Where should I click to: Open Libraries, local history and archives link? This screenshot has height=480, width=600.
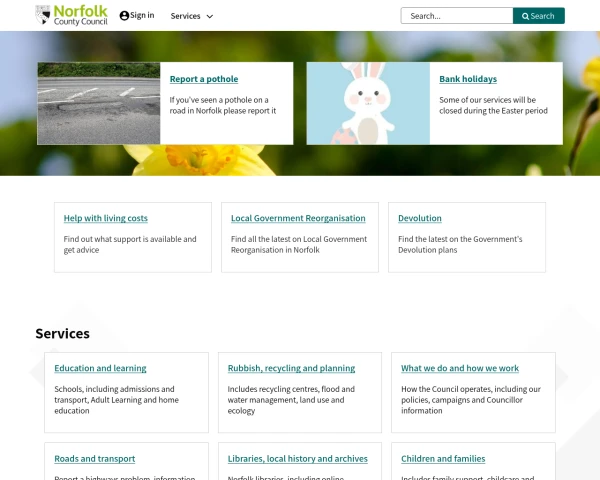[x=298, y=459]
